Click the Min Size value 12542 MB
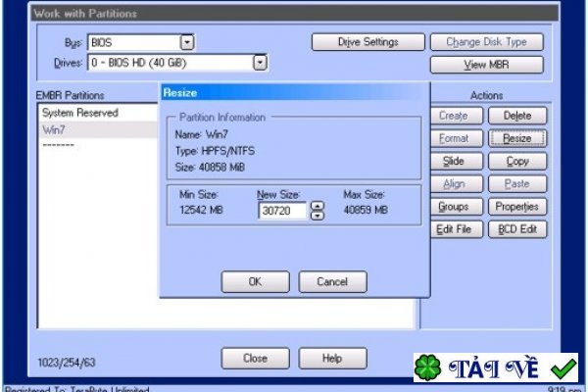The image size is (588, 392). coord(201,210)
